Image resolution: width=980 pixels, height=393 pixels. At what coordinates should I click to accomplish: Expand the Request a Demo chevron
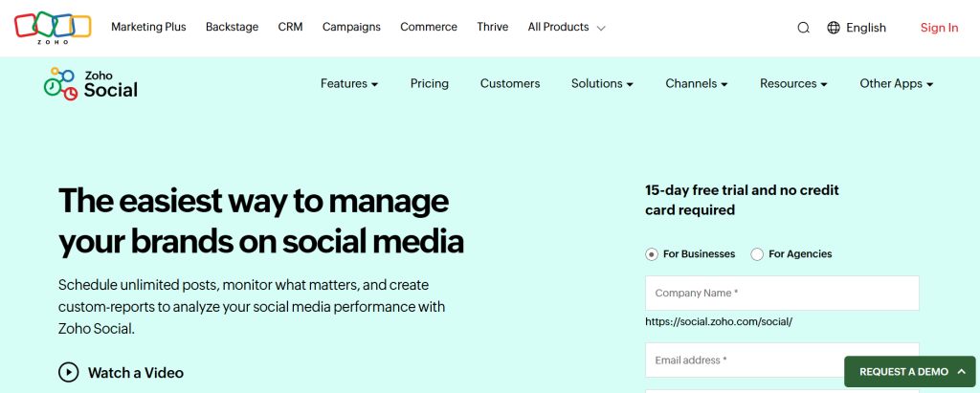(961, 371)
